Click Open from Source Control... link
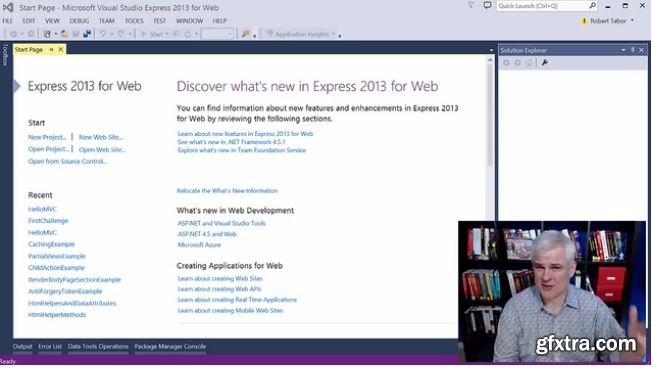This screenshot has height=367, width=653. tap(67, 162)
